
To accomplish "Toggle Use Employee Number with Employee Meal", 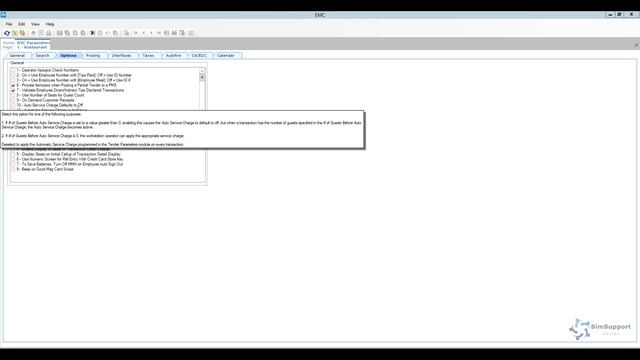I will 13,80.
